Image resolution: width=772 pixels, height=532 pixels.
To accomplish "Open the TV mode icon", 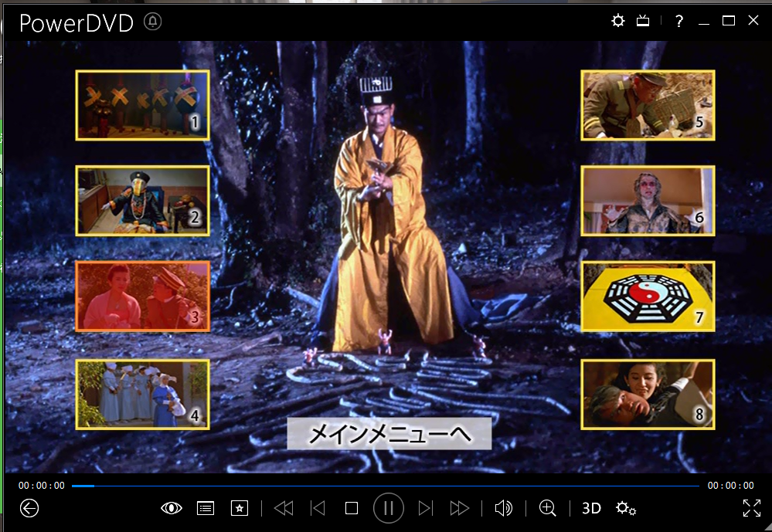I will click(643, 21).
